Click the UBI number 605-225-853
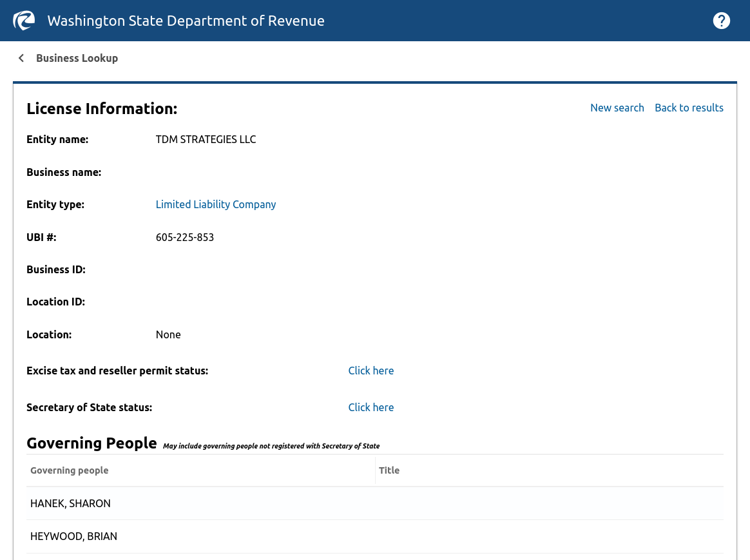This screenshot has height=560, width=750. click(x=185, y=237)
